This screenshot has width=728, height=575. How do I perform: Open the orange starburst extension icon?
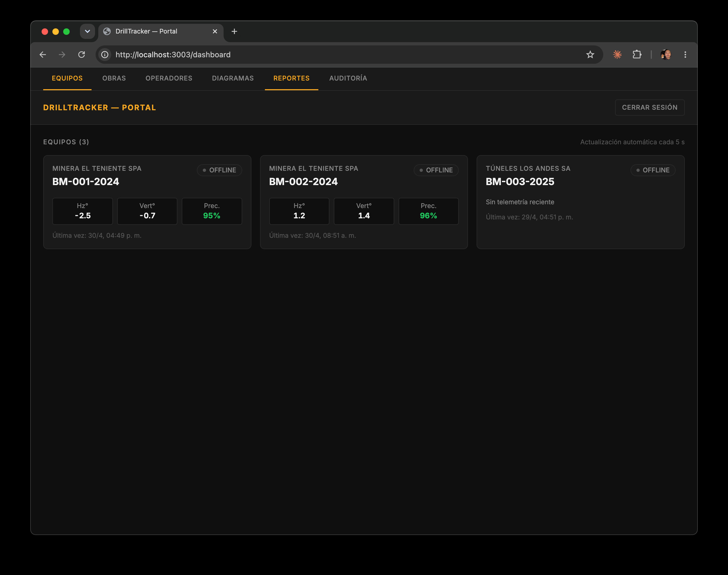tap(617, 55)
